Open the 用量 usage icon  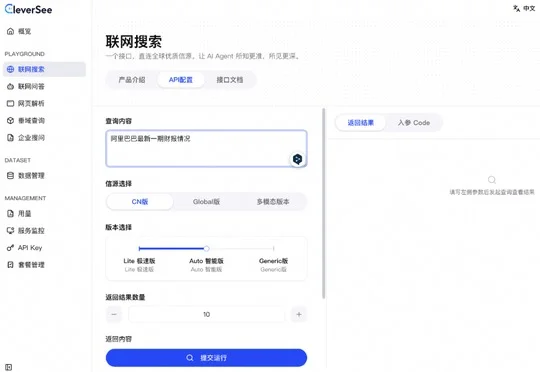tap(10, 214)
